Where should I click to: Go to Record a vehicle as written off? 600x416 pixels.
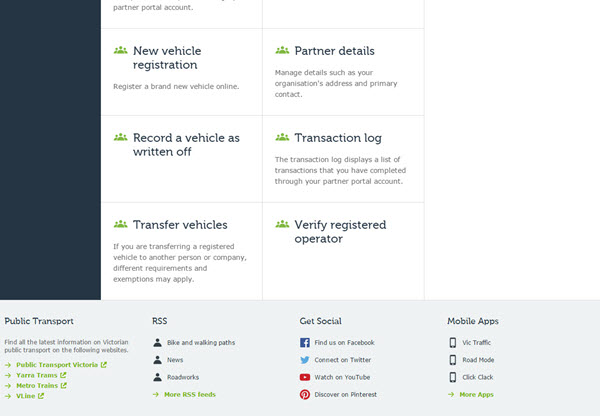pos(186,145)
